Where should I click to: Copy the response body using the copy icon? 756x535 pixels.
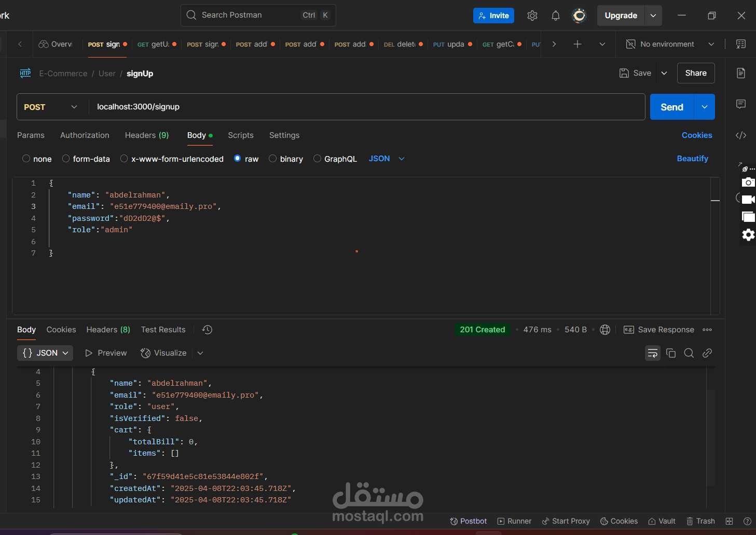point(670,353)
